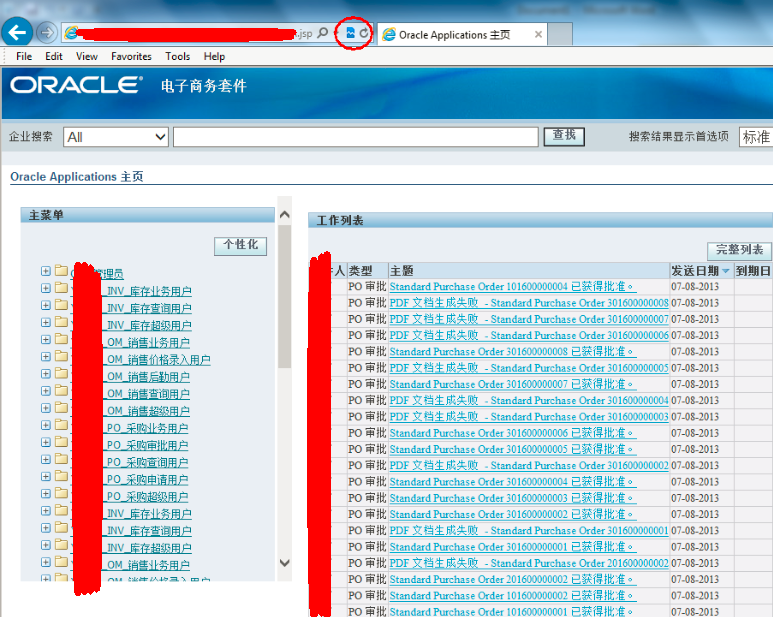Open the Tools menu
The width and height of the screenshot is (773, 617).
pos(177,56)
